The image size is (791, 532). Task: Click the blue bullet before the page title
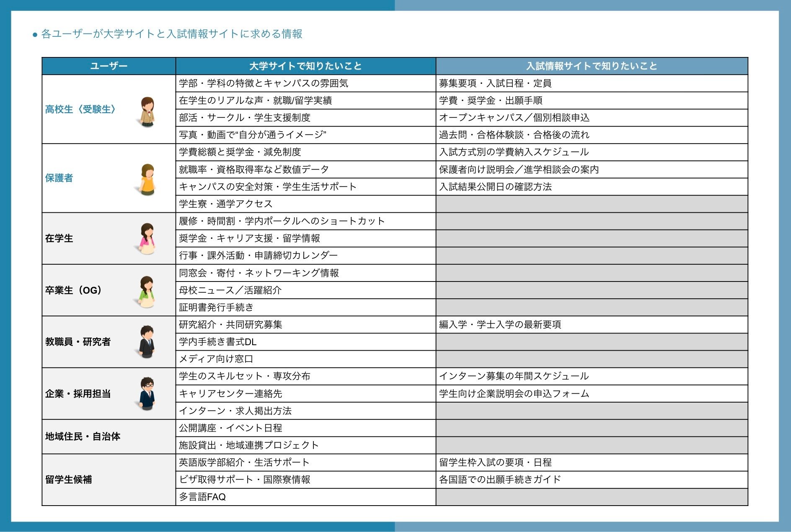click(35, 35)
